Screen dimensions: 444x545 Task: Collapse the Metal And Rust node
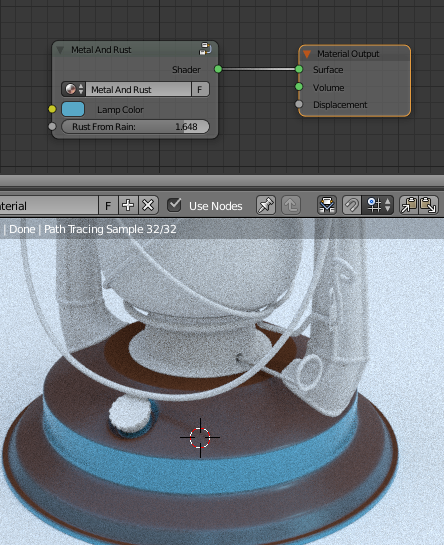[x=60, y=50]
